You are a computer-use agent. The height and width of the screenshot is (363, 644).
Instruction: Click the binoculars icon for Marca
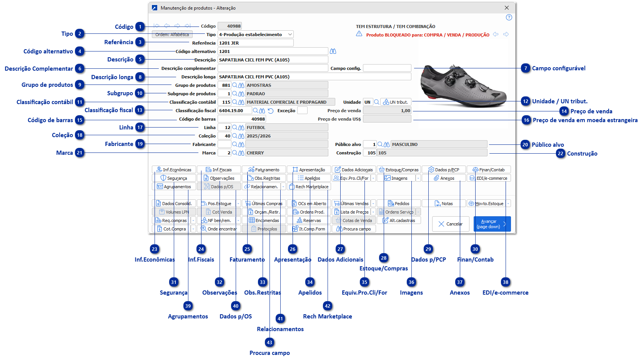pyautogui.click(x=241, y=153)
